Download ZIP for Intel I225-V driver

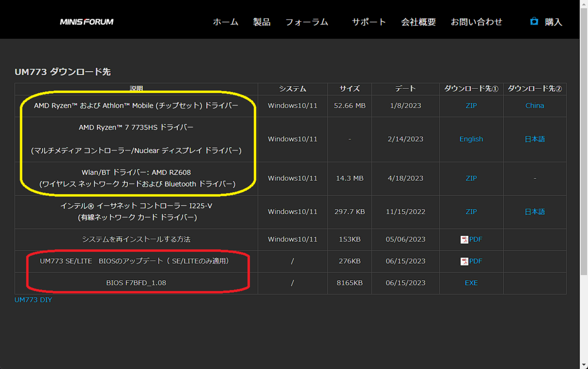tap(471, 212)
